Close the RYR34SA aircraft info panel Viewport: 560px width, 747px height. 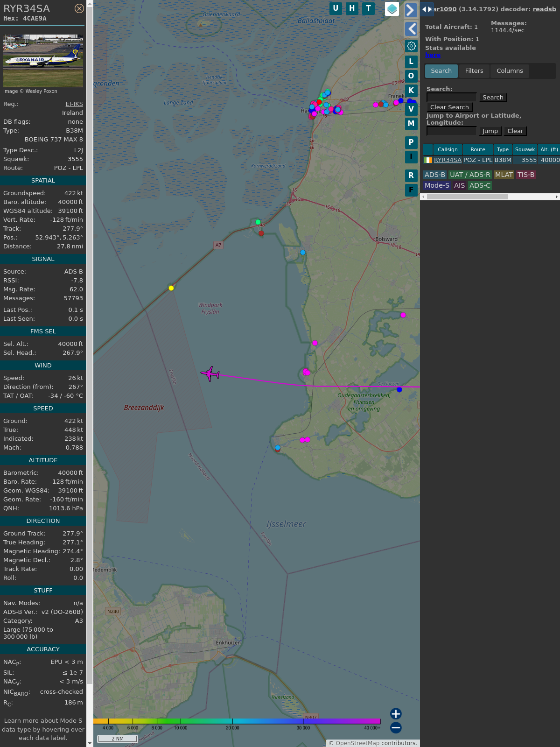click(79, 8)
